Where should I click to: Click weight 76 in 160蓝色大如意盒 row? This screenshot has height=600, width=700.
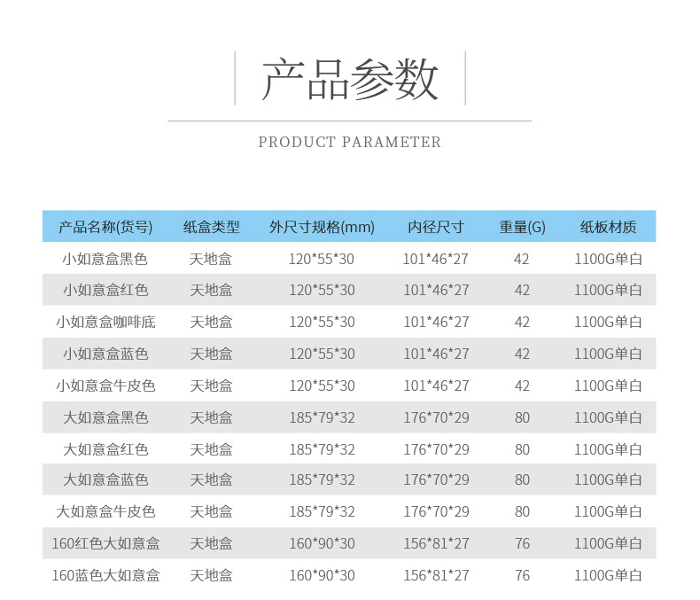tap(522, 575)
